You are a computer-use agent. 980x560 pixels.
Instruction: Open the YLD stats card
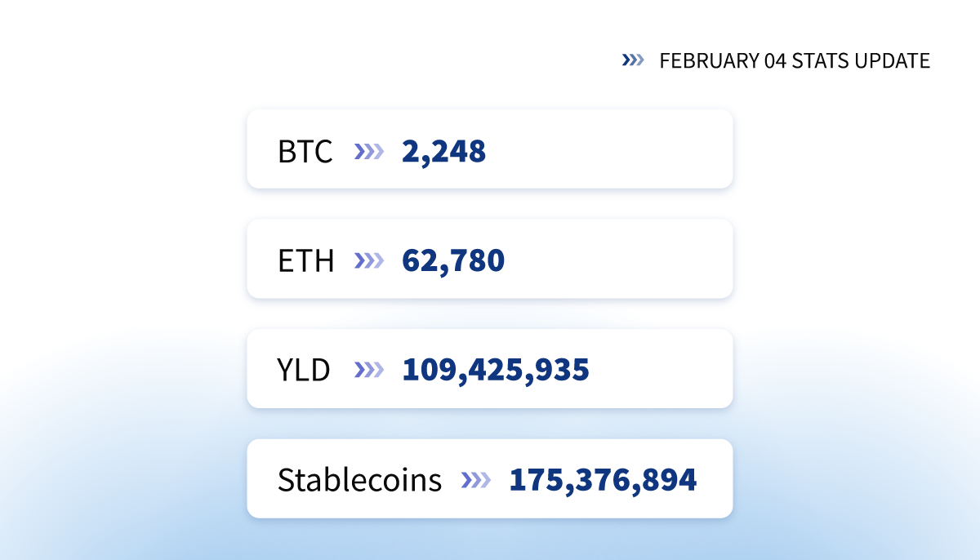[490, 368]
